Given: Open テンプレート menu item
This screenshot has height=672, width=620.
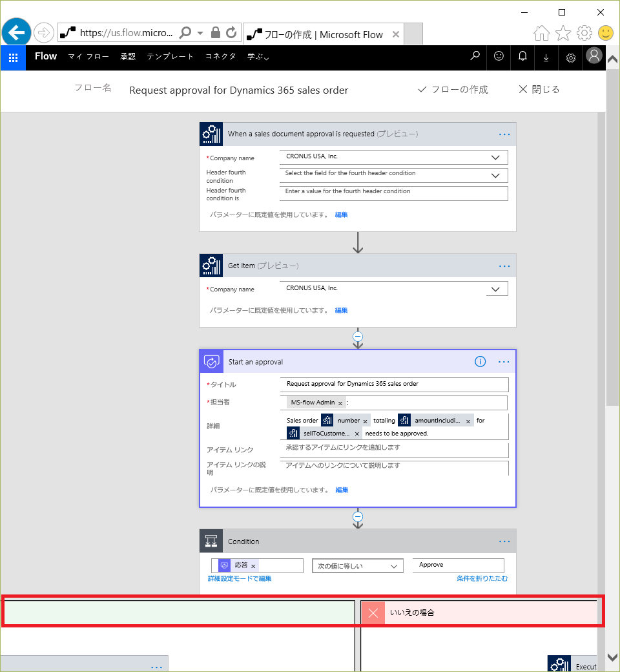Looking at the screenshot, I should click(170, 57).
